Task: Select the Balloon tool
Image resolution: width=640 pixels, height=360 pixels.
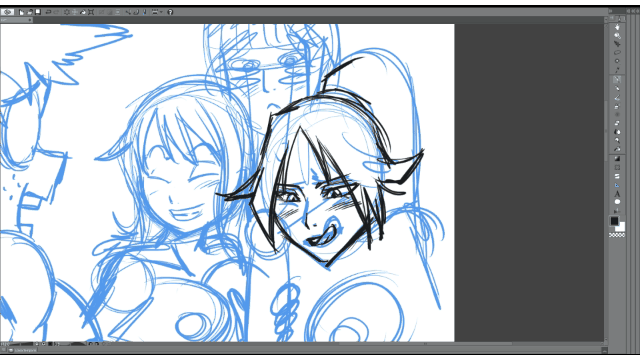Action: pyautogui.click(x=617, y=202)
